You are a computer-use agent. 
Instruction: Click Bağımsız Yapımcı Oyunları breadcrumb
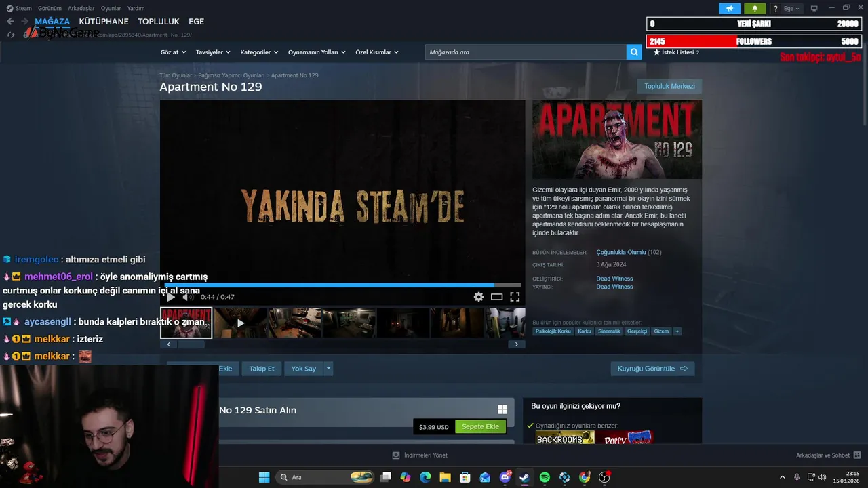(231, 75)
